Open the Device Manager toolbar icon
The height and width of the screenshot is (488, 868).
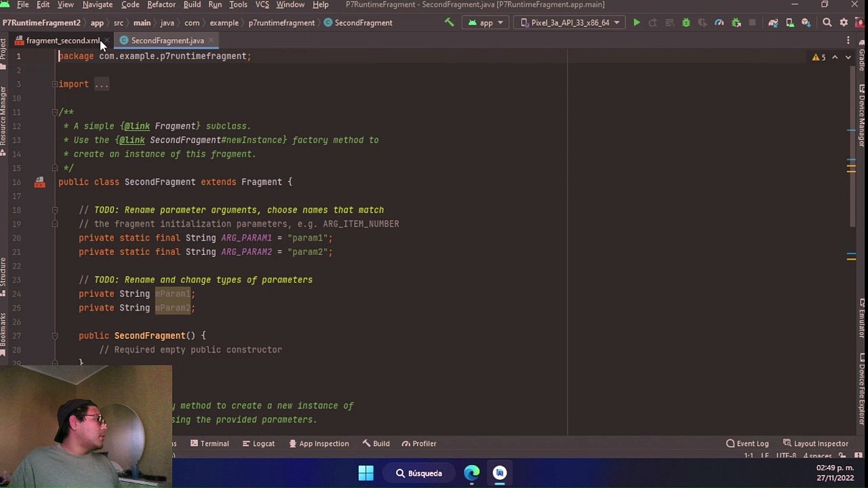point(789,23)
